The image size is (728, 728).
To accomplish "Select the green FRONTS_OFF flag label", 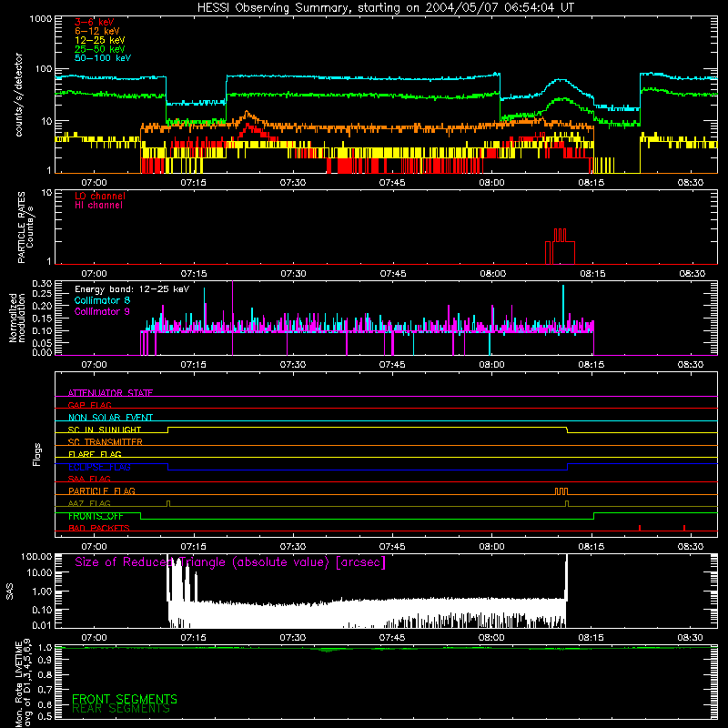I will (x=96, y=516).
